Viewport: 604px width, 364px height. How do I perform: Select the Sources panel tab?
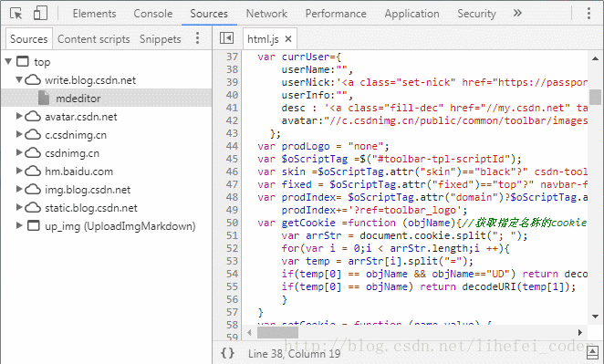coord(209,14)
